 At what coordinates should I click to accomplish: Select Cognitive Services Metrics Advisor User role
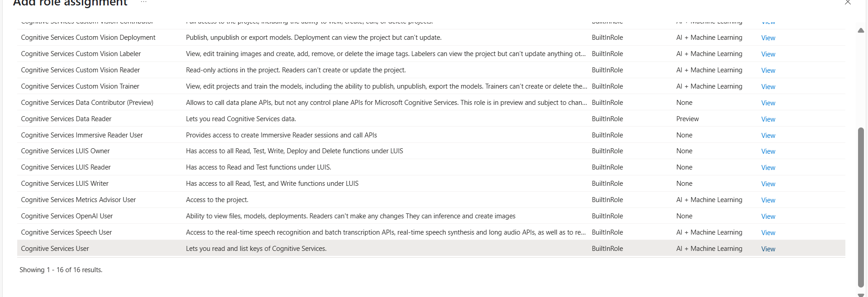78,200
